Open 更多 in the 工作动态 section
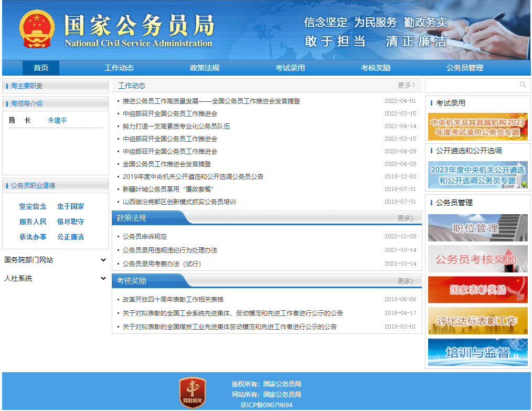532x411 pixels. point(407,85)
